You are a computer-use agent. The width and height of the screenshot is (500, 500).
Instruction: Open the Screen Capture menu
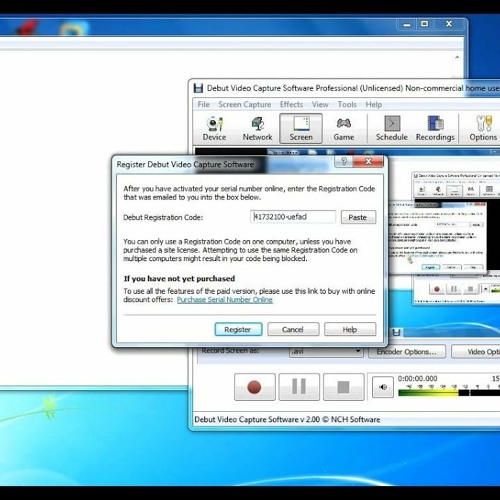point(245,105)
